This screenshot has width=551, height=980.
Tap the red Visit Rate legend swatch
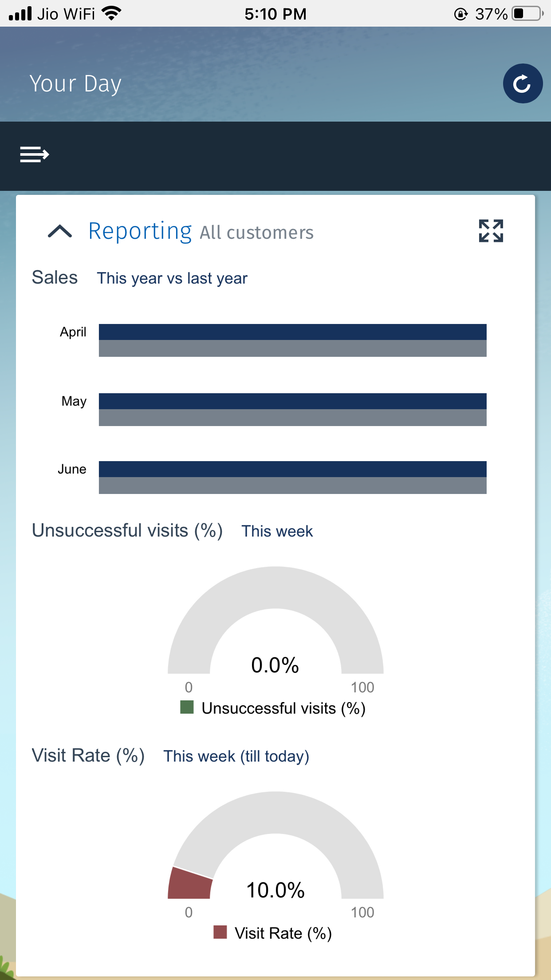tap(220, 932)
